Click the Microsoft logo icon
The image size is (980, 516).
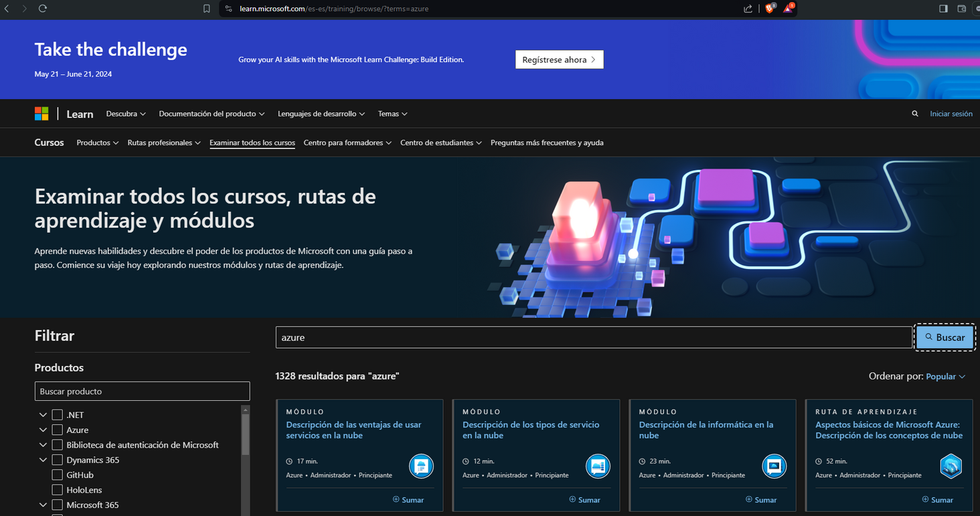click(42, 114)
